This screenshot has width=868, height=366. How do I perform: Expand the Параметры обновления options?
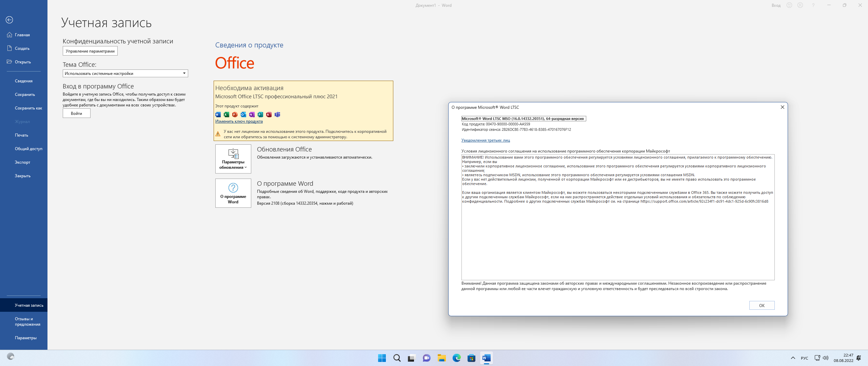[233, 159]
